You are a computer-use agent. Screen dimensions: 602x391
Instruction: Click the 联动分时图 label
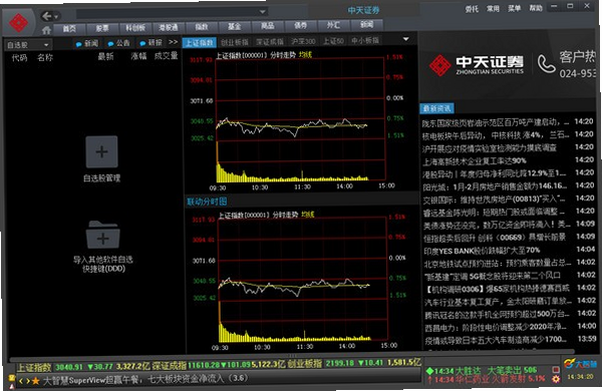(207, 202)
